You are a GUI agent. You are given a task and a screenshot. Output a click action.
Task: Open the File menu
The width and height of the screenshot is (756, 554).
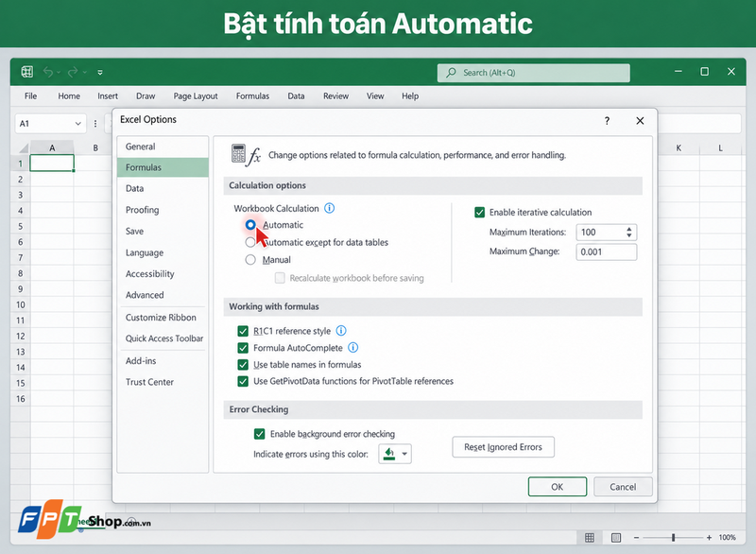(x=30, y=95)
